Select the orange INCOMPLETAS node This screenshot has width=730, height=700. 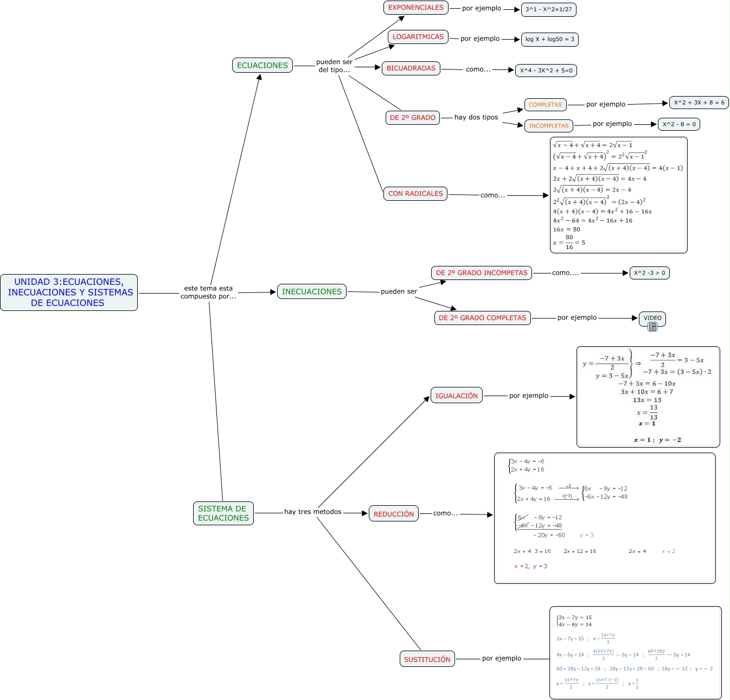point(548,126)
